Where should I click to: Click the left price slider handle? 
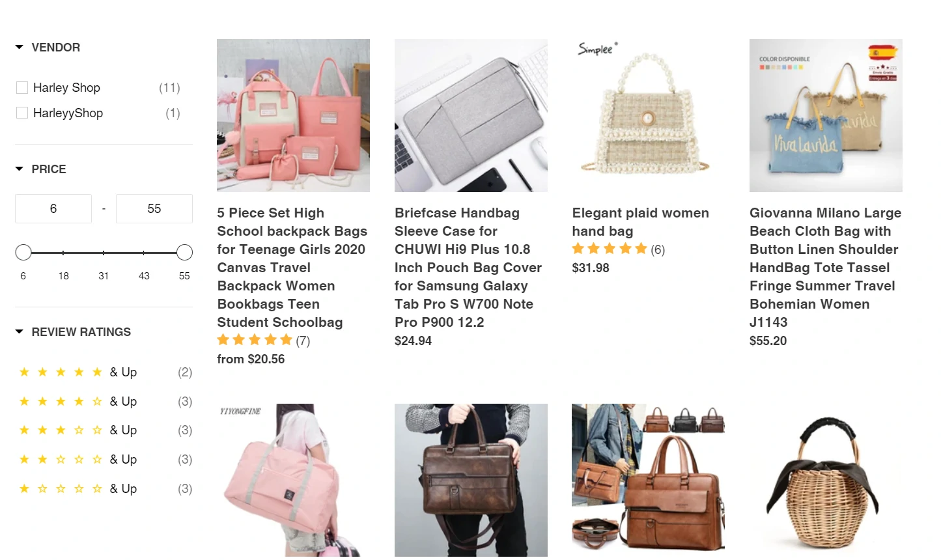(23, 253)
